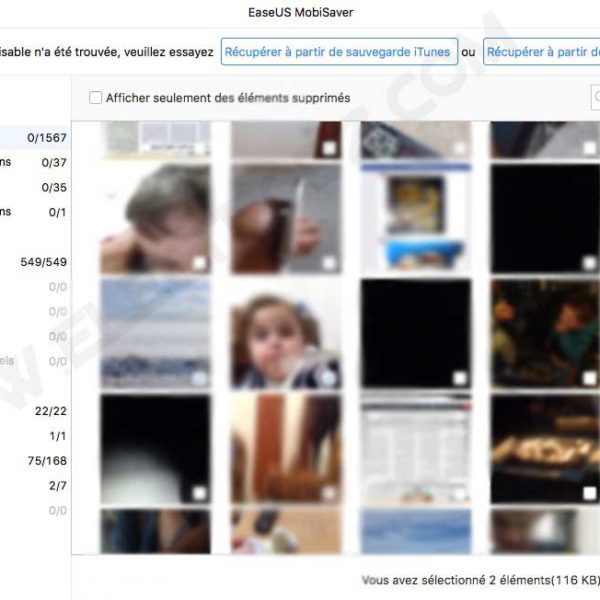
Task: Select the 2/7 sidebar row
Action: [35, 486]
